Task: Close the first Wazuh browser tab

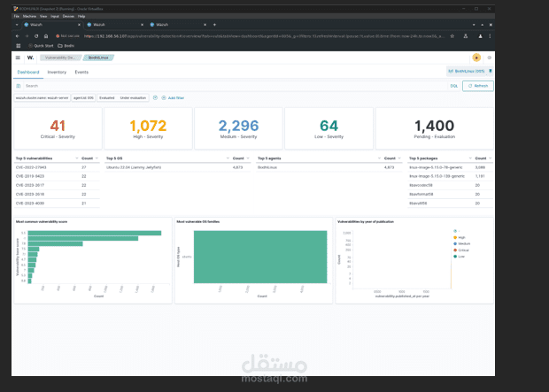Action: point(79,25)
